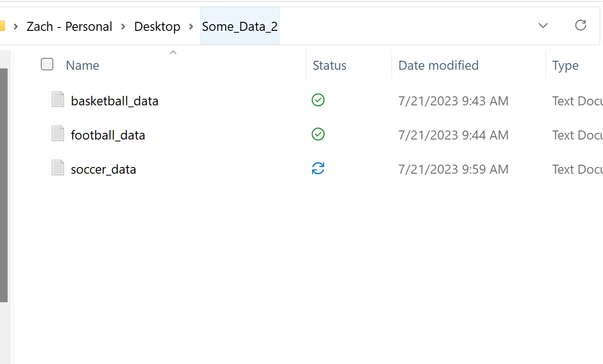Click football_data's OneDrive available status icon
This screenshot has height=364, width=603.
(318, 134)
